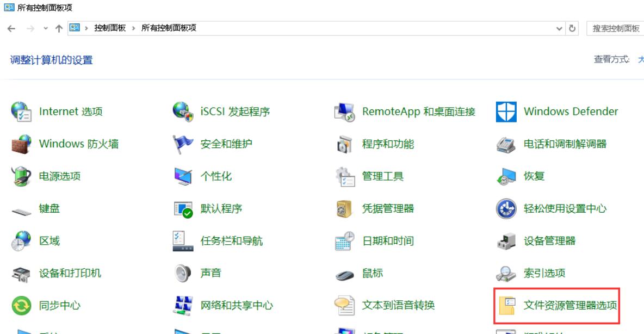Image resolution: width=644 pixels, height=334 pixels.
Task: Open the 设备管理器 icon
Action: click(506, 241)
